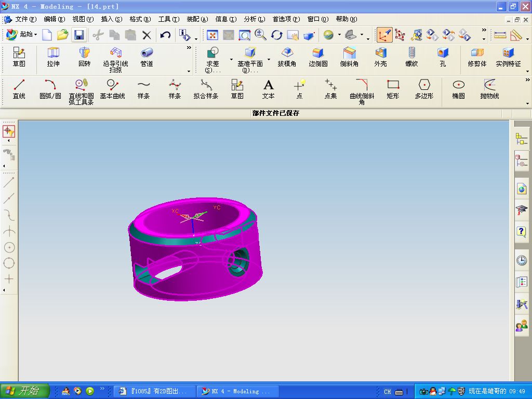The image size is (532, 399).
Task: Toggle the WCS display button
Action: click(x=385, y=35)
